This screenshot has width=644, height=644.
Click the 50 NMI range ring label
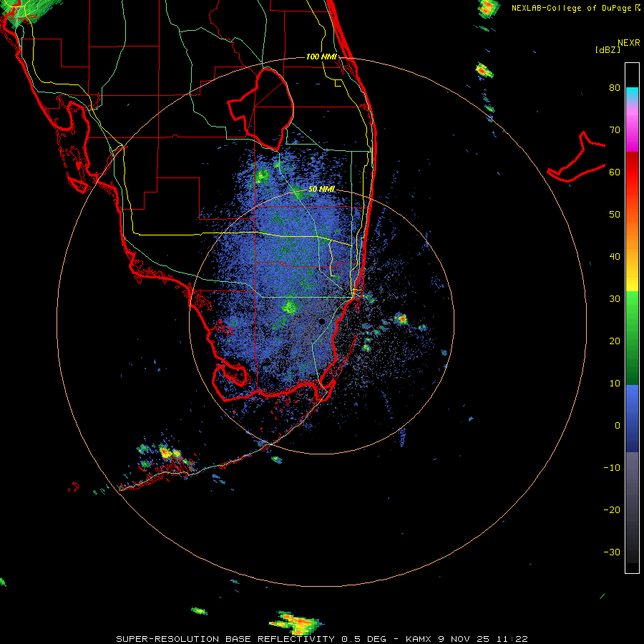pyautogui.click(x=321, y=190)
